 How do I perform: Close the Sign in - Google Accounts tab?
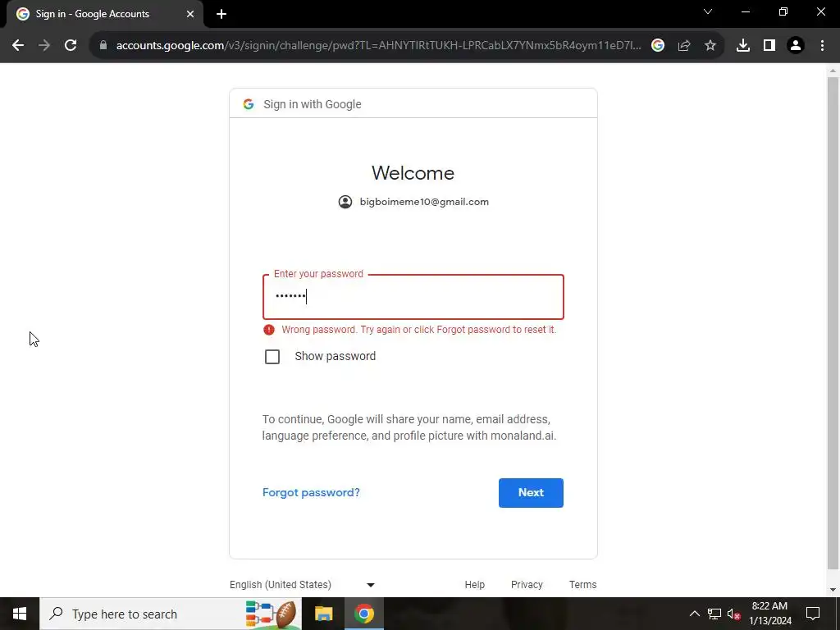(190, 15)
